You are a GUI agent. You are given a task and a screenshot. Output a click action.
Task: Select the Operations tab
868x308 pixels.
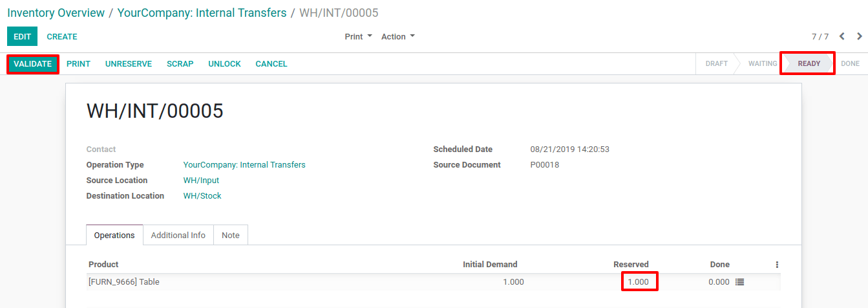[x=114, y=236]
